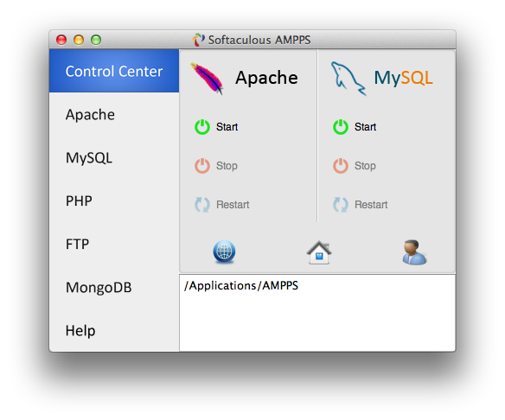Open the globe web browser icon

coord(224,251)
